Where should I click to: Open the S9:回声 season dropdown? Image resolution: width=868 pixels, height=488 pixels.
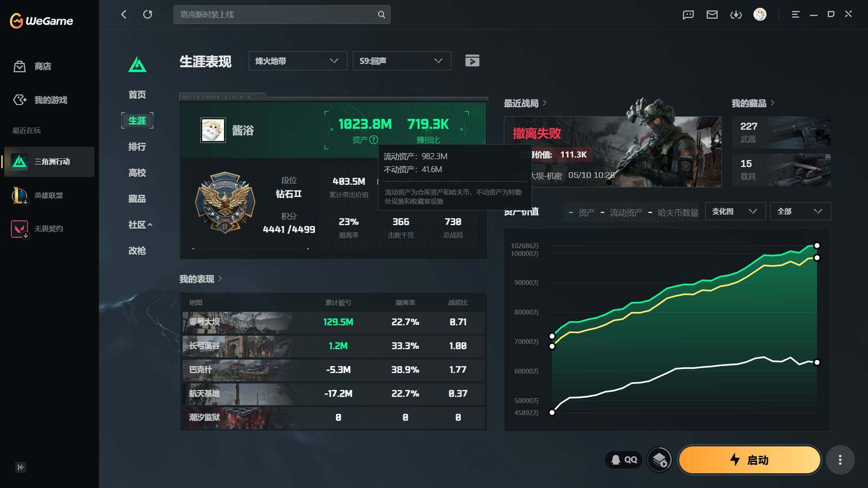click(402, 61)
